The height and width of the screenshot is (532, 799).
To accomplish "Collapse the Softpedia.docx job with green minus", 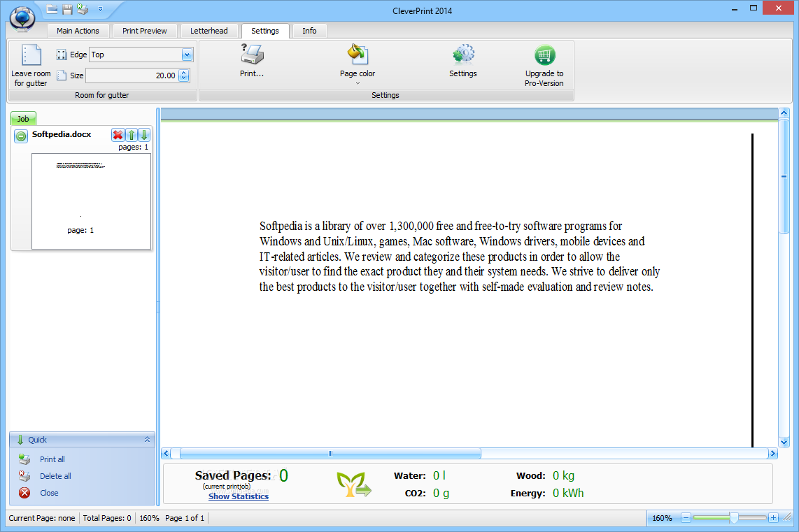I will (21, 136).
